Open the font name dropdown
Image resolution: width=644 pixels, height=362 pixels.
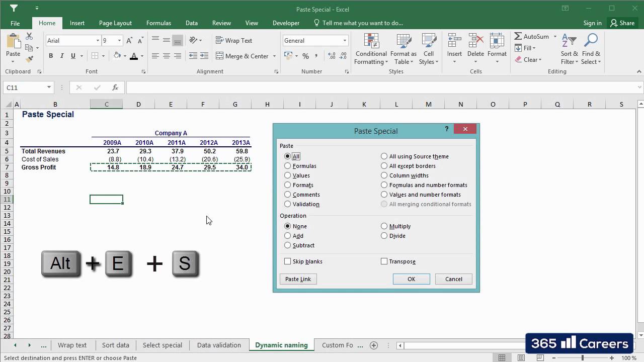(x=98, y=41)
